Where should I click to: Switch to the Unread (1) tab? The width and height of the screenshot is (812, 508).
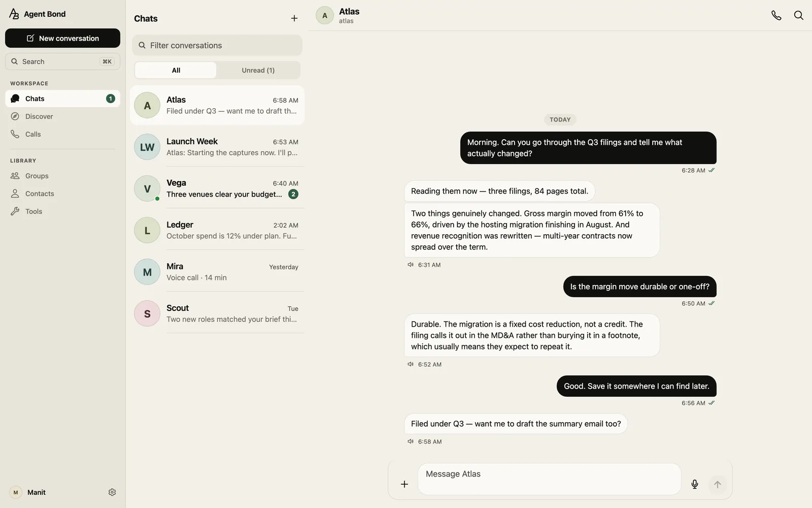[x=258, y=70]
